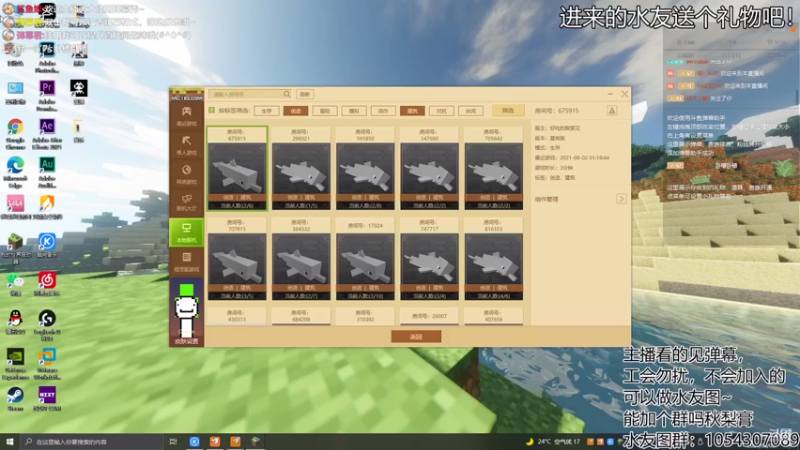The width and height of the screenshot is (800, 450).
Task: Open QQ penguin desktop icon
Action: 15,321
